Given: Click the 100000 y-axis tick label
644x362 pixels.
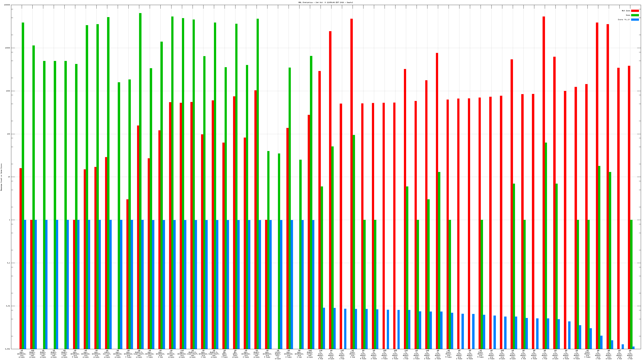Looking at the screenshot, I should [x=7, y=5].
